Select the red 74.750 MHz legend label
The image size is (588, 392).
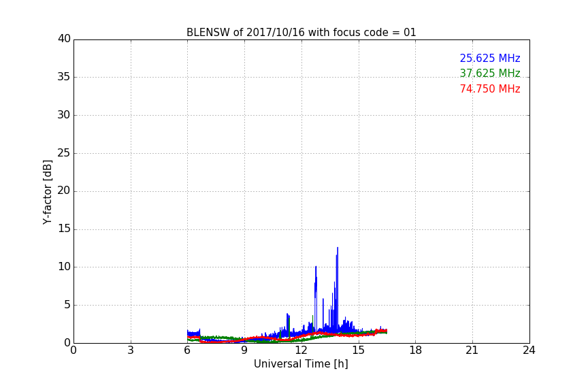(490, 89)
